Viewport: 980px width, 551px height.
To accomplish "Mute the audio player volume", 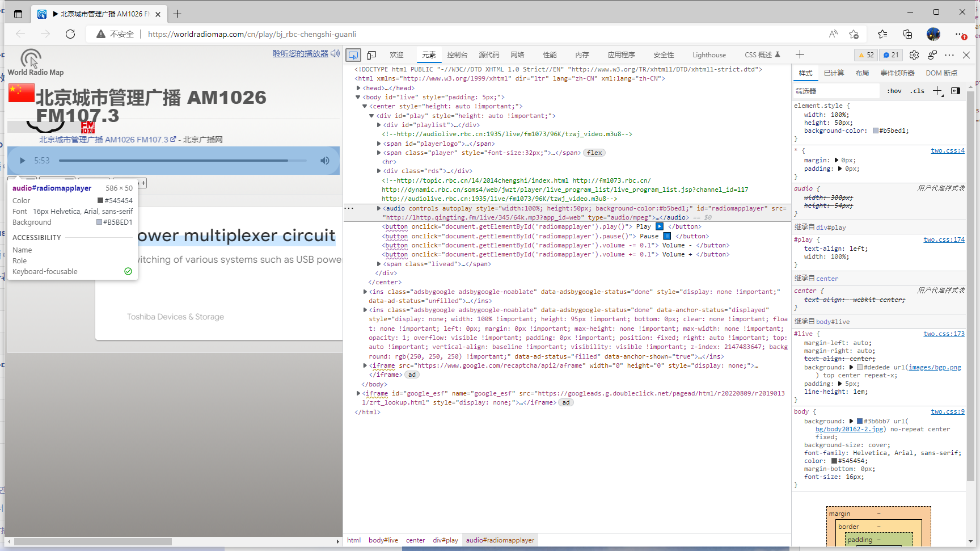I will click(324, 161).
